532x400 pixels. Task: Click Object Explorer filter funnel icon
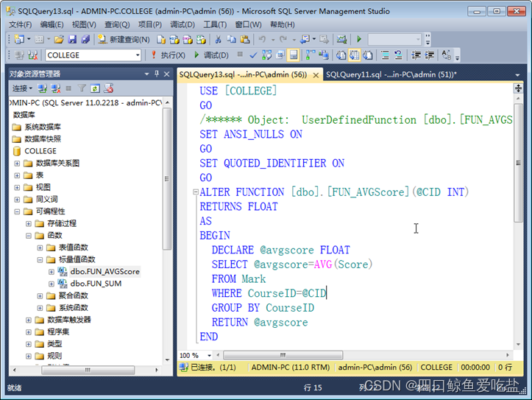(x=82, y=88)
